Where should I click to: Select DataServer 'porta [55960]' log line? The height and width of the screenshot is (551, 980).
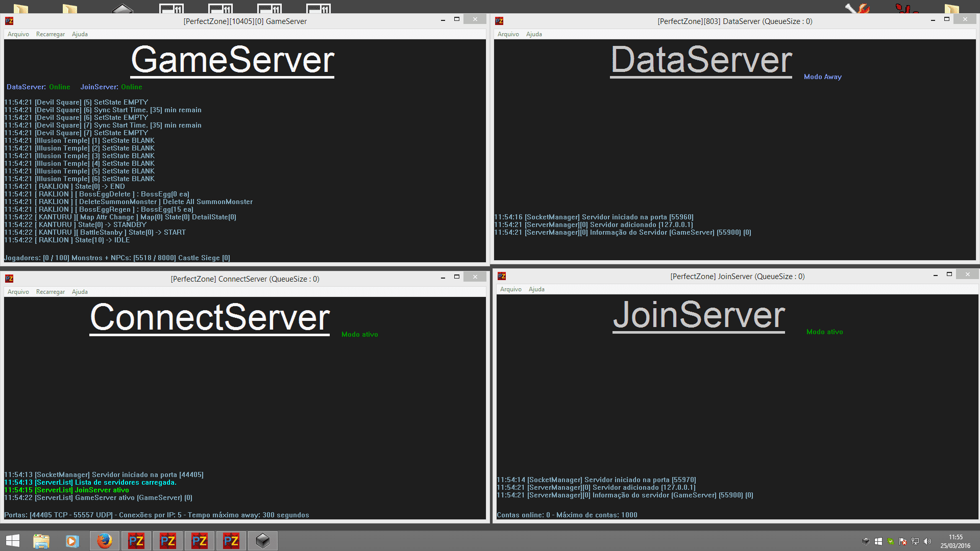click(x=594, y=217)
